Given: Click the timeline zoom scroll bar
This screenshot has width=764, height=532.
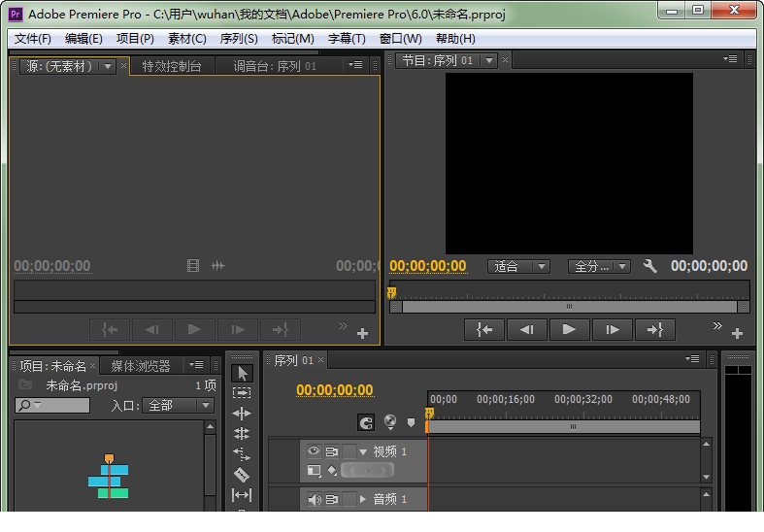Looking at the screenshot, I should click(x=564, y=427).
